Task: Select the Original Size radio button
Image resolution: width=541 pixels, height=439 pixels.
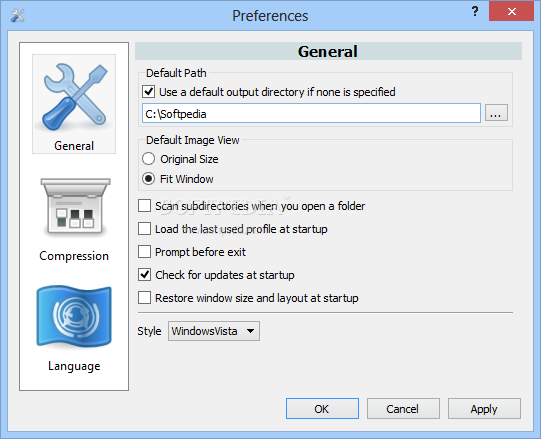Action: tap(148, 159)
